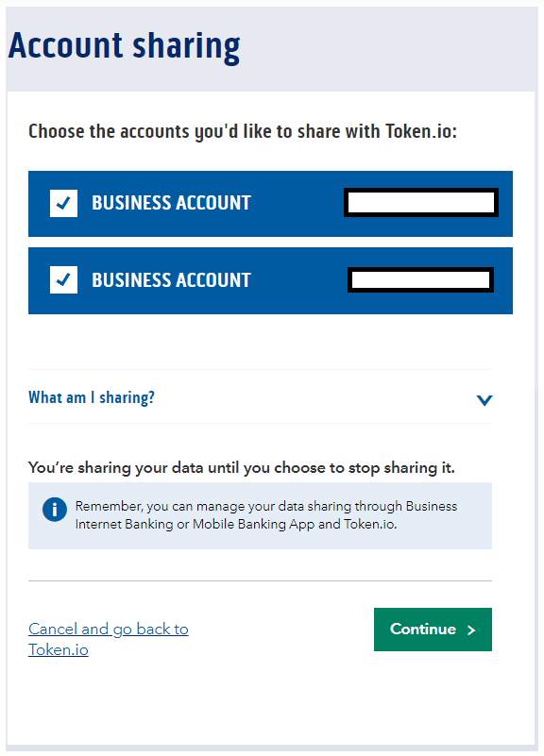Click the Remember data sharing reminder text
Image resolution: width=544 pixels, height=756 pixels.
tap(266, 515)
